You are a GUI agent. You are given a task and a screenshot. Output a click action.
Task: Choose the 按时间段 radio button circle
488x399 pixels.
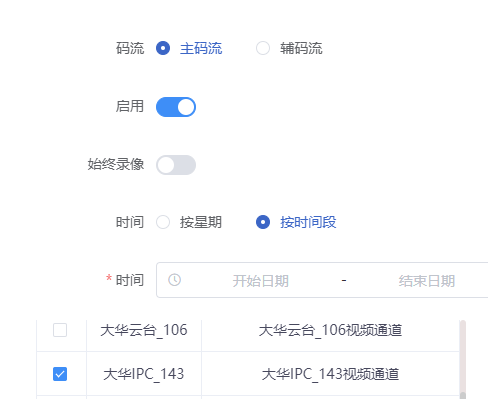(x=263, y=222)
